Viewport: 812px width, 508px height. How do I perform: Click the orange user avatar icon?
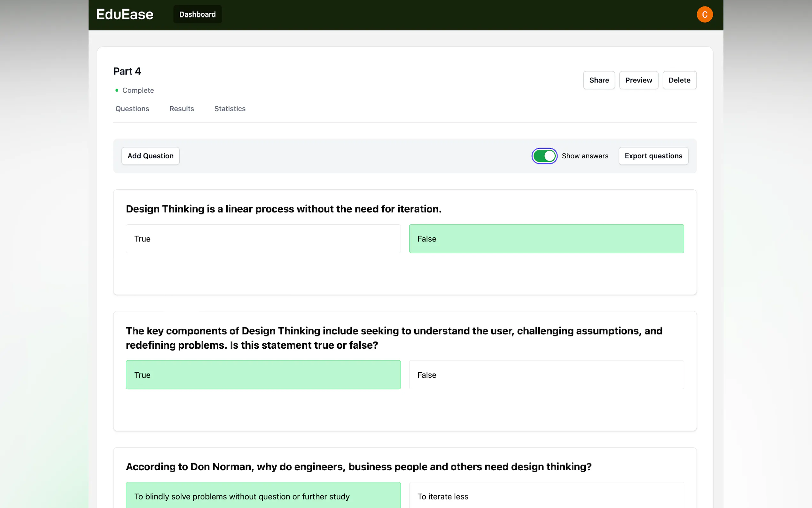click(704, 14)
